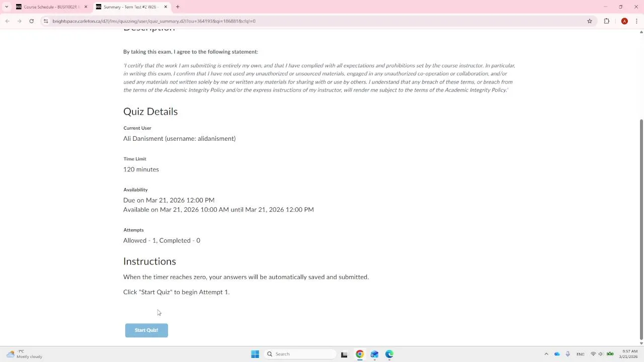Image resolution: width=644 pixels, height=362 pixels.
Task: Click the 'Attempts' label
Action: [133, 230]
